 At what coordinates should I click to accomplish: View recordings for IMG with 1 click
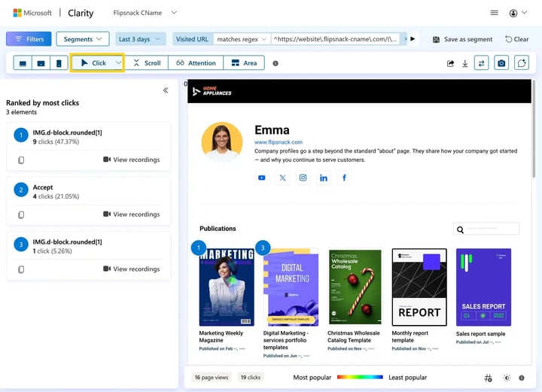(131, 269)
